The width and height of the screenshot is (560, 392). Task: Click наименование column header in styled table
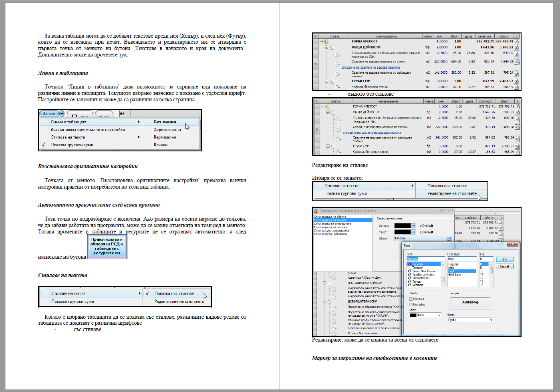[387, 36]
